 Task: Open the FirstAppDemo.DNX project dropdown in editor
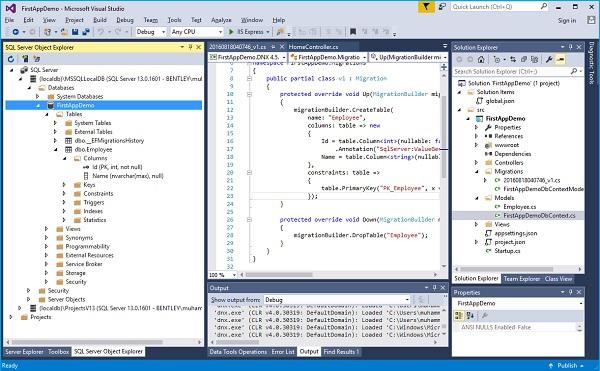(248, 57)
